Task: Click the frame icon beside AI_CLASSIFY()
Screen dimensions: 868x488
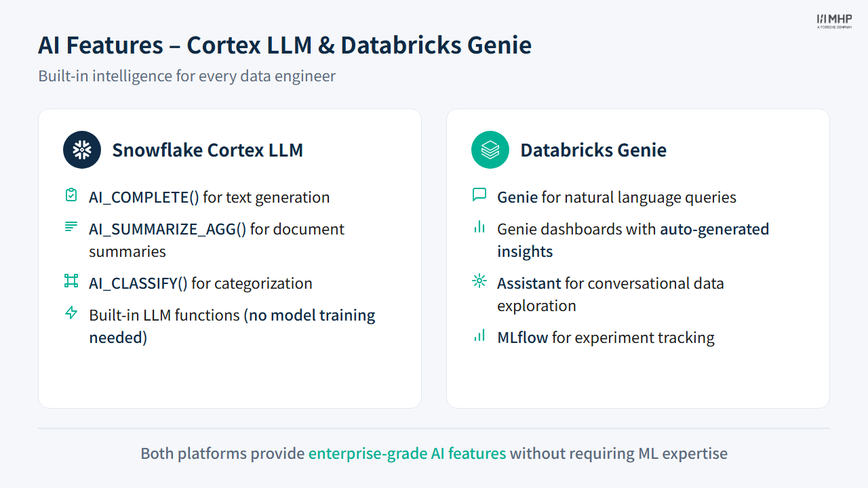Action: click(x=71, y=281)
